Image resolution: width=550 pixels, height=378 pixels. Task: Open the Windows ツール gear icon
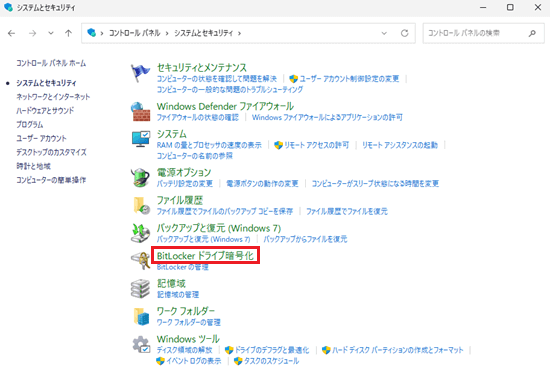coord(141,344)
